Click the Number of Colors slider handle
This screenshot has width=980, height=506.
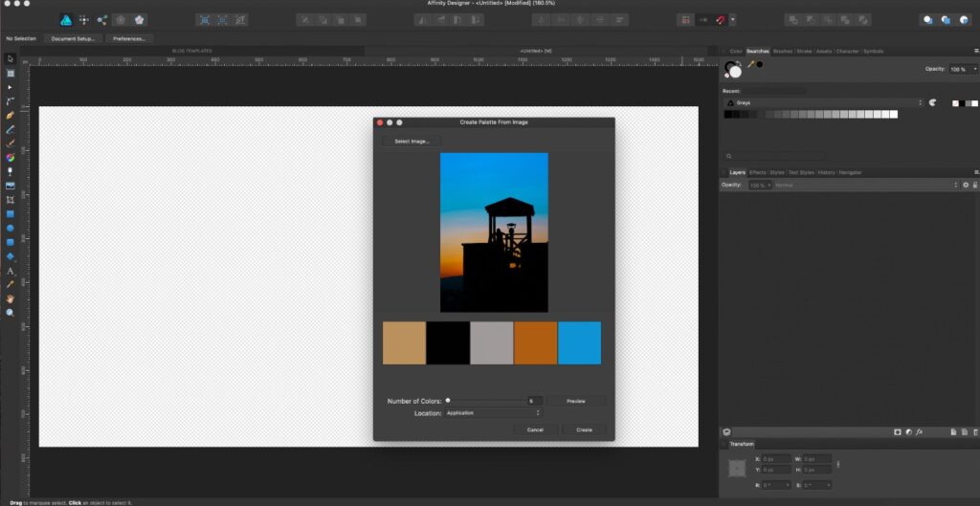click(x=448, y=401)
